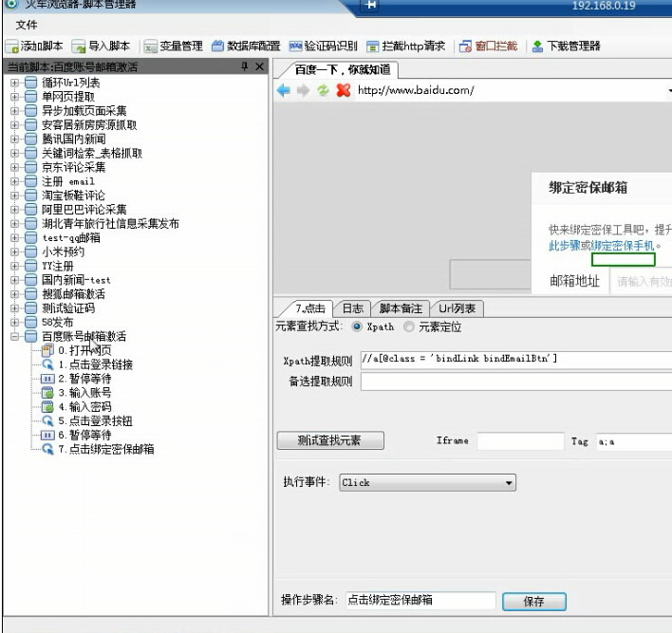Select pause icon of step 6. 暂停等待
This screenshot has width=672, height=633.
pos(47,435)
